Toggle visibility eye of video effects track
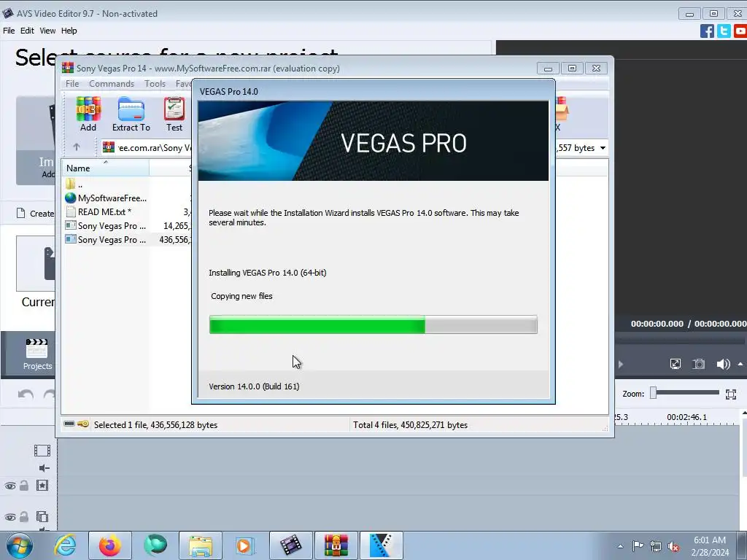 point(10,486)
